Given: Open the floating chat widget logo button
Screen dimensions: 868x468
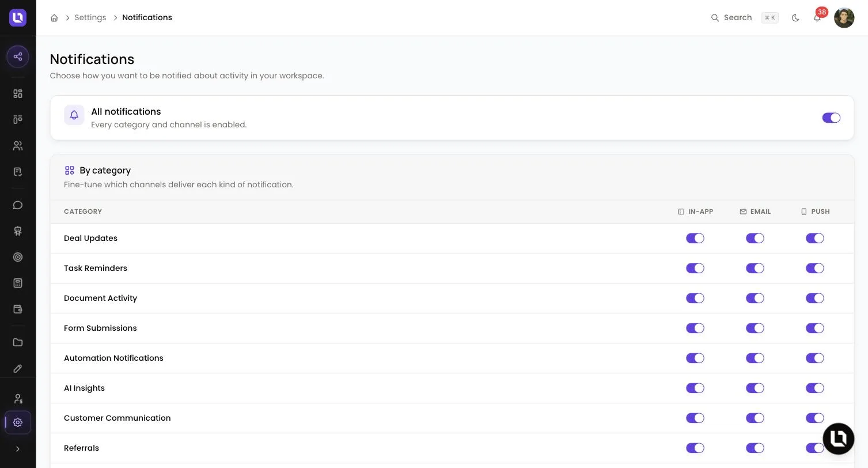Looking at the screenshot, I should pos(839,439).
